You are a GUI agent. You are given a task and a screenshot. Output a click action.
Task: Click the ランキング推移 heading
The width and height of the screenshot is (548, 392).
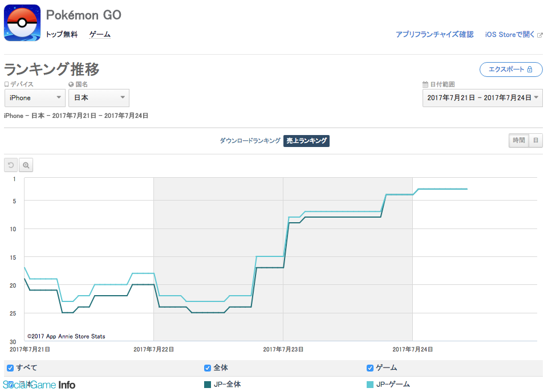tap(52, 69)
